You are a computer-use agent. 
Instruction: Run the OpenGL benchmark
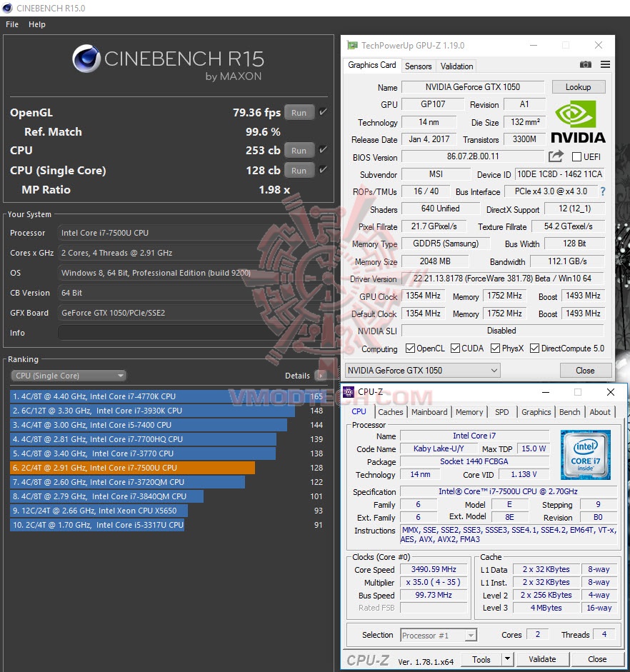299,112
